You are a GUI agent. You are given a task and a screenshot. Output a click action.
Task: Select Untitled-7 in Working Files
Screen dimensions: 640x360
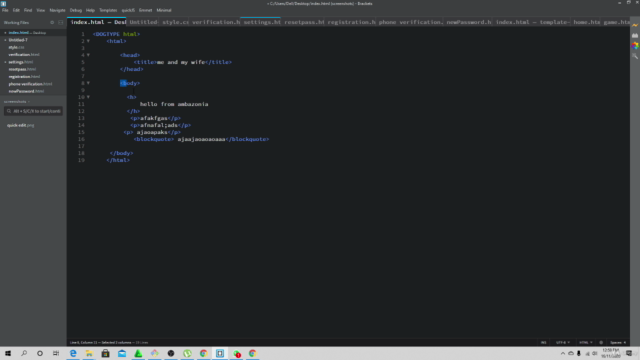(18, 40)
